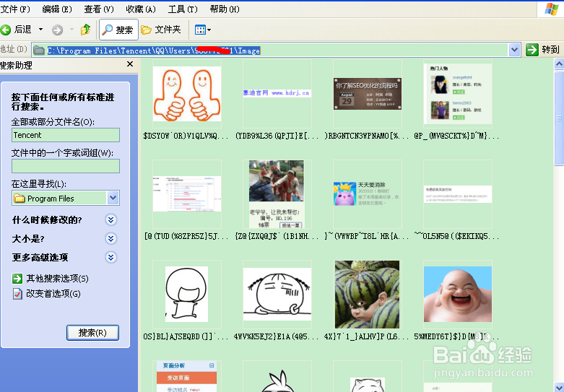Image resolution: width=564 pixels, height=392 pixels.
Task: Select the 页面分析 orange menu thumbnail
Action: click(187, 376)
